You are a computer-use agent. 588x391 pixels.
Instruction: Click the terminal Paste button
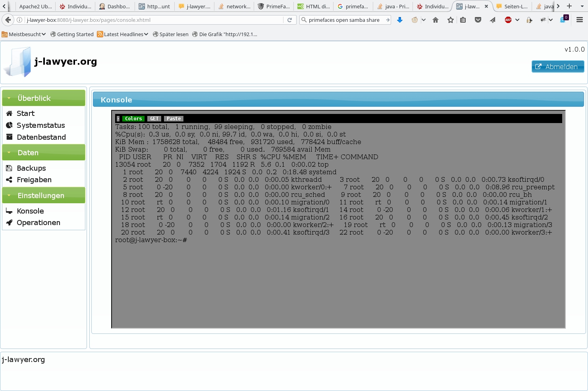pyautogui.click(x=174, y=119)
